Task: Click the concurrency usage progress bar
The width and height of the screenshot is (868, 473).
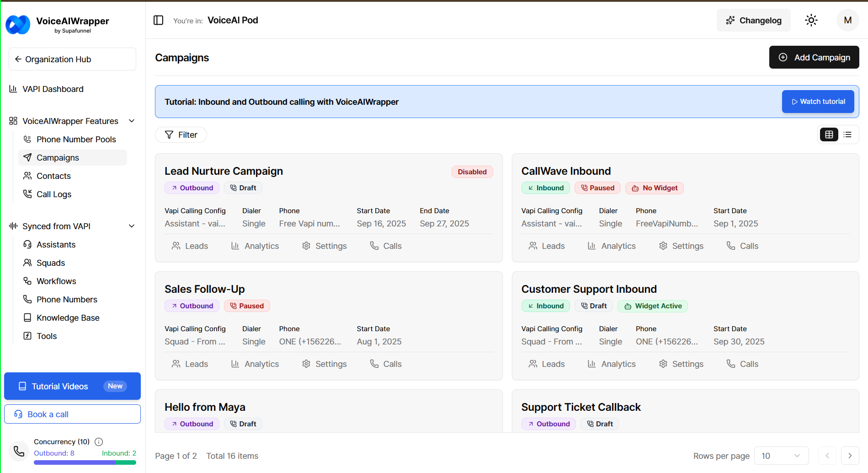Action: 85,462
